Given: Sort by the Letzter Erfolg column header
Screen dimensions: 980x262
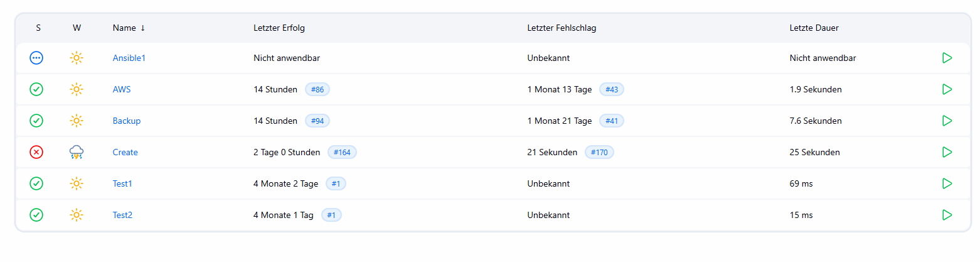Looking at the screenshot, I should pyautogui.click(x=279, y=28).
